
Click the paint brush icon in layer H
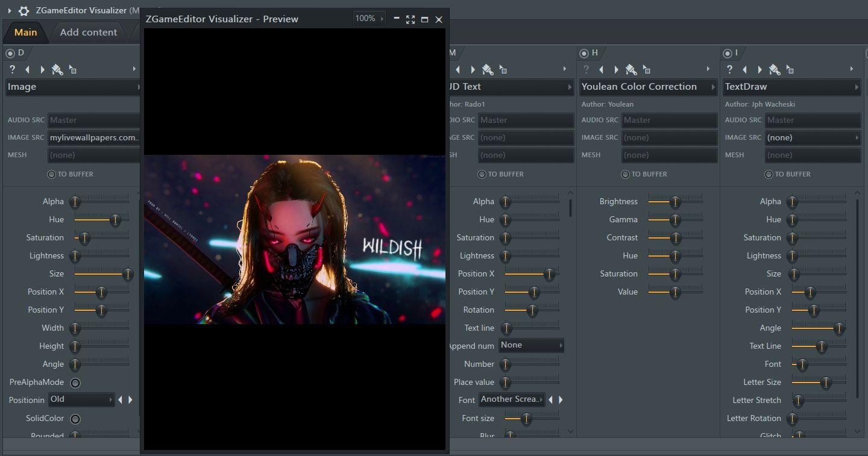(631, 70)
